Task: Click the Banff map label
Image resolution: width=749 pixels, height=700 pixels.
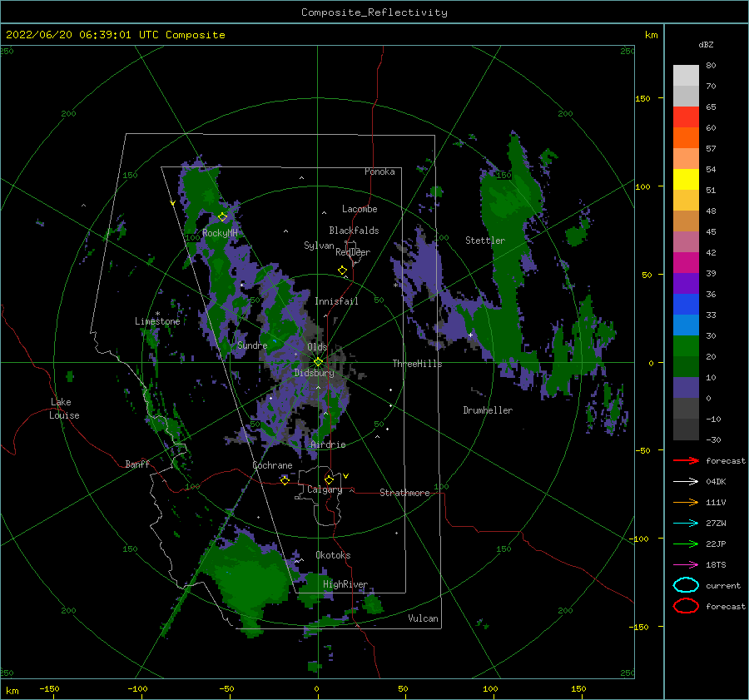Action: coord(137,464)
